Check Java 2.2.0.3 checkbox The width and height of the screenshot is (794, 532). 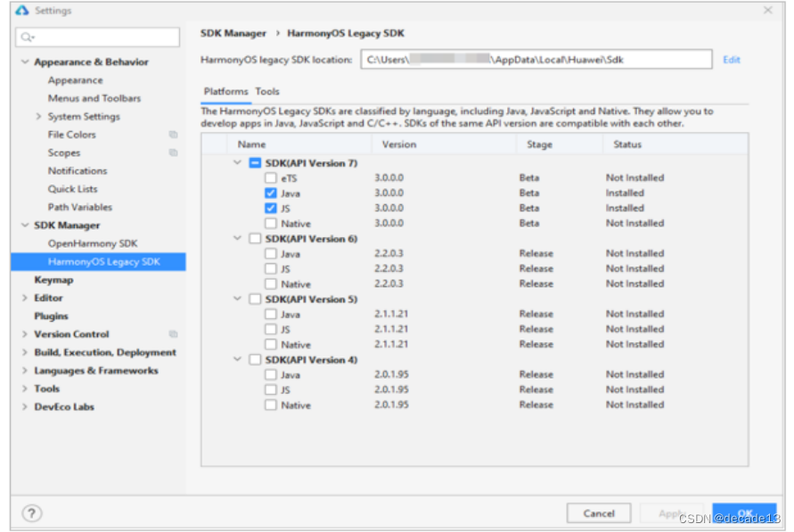tap(271, 254)
